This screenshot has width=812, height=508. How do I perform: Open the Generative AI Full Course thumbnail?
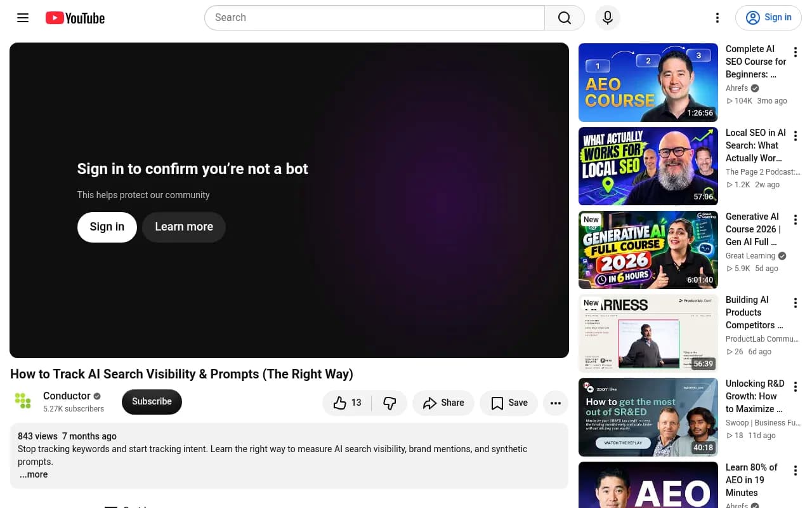(648, 250)
